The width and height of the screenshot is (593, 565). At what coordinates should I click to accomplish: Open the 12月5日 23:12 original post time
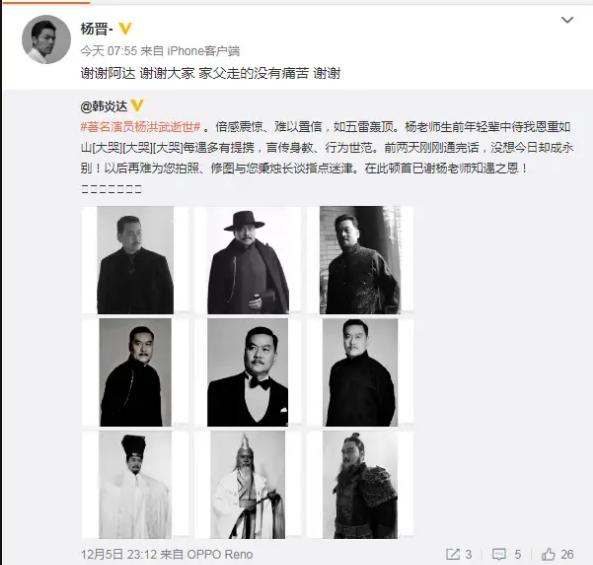pyautogui.click(x=119, y=554)
